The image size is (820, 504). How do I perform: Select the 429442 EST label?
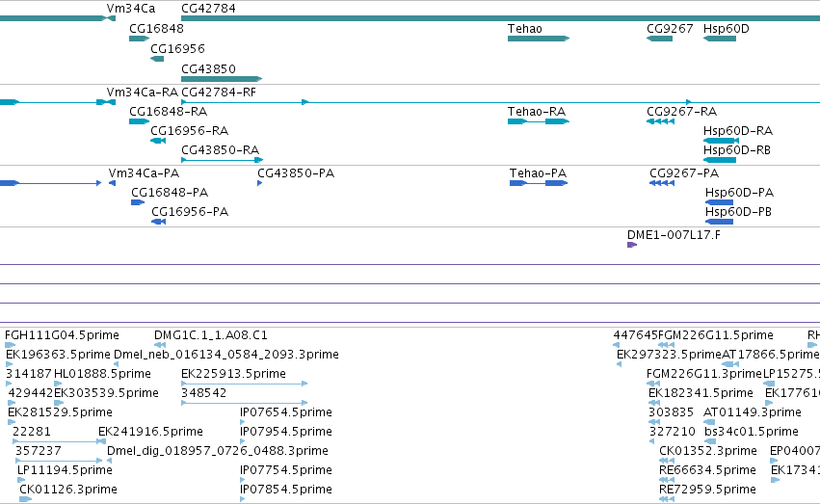pos(31,393)
